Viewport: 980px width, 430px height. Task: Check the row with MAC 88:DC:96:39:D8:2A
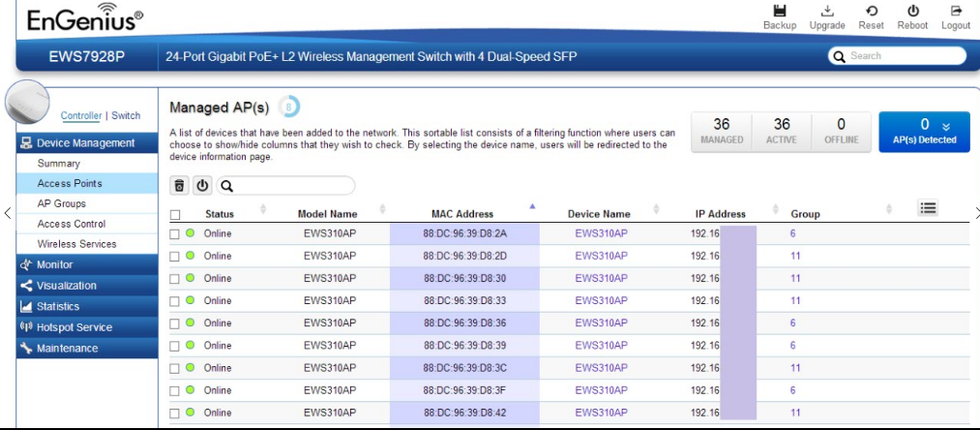coord(175,234)
